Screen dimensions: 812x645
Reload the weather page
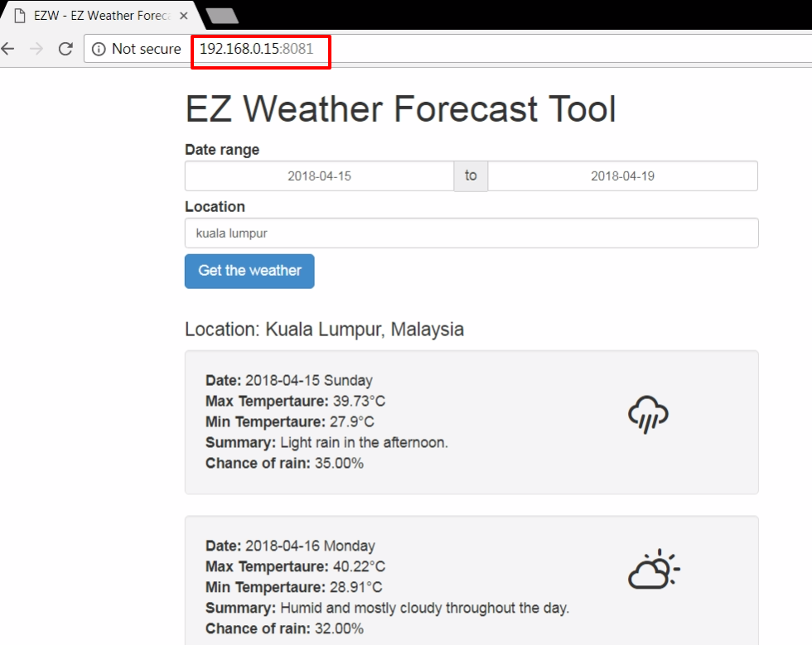pyautogui.click(x=65, y=49)
